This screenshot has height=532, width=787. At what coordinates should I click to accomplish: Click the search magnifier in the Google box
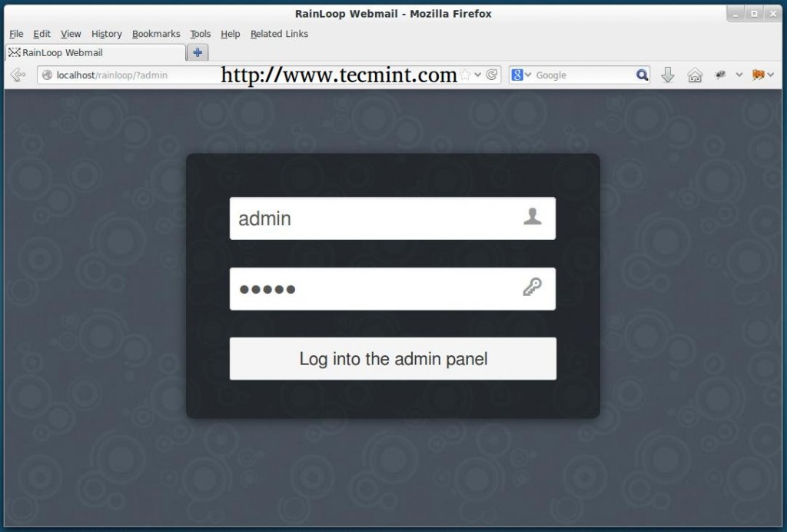[643, 75]
